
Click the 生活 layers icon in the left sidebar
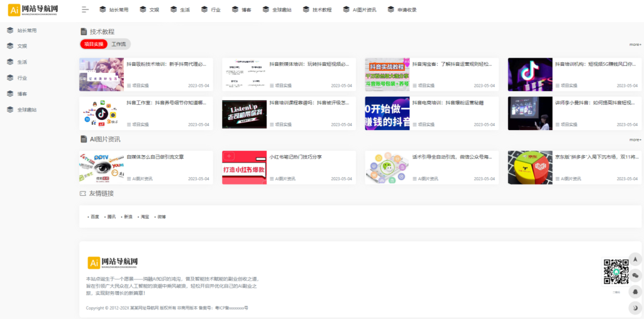(10, 62)
